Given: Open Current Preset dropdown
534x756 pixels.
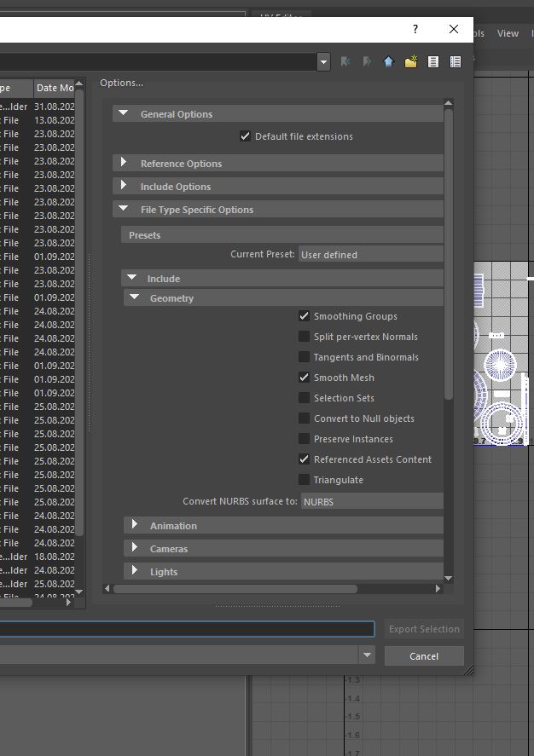Looking at the screenshot, I should point(370,254).
